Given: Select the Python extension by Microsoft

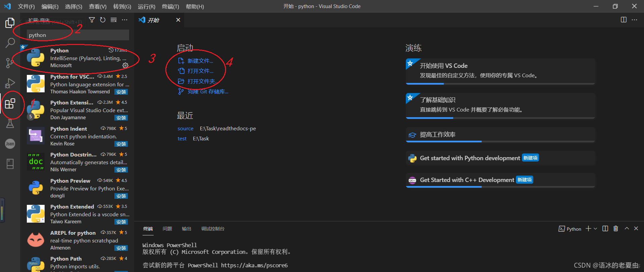Looking at the screenshot, I should pos(78,58).
